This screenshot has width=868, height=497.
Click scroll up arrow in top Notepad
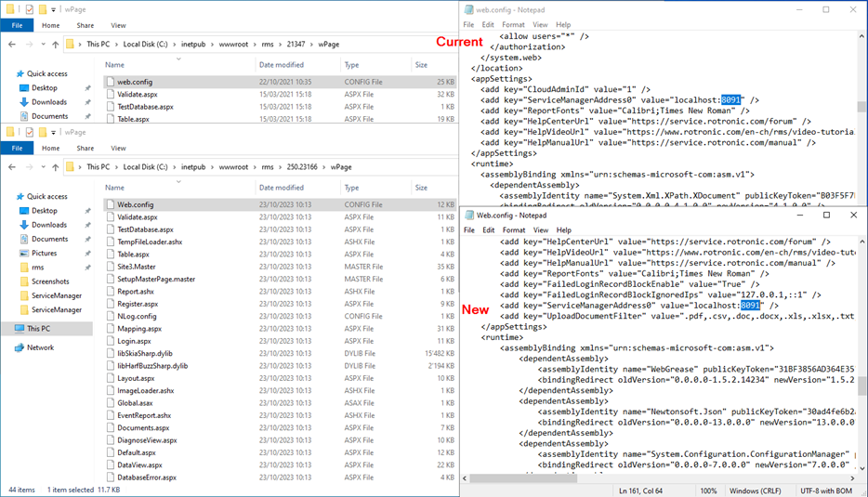point(861,36)
